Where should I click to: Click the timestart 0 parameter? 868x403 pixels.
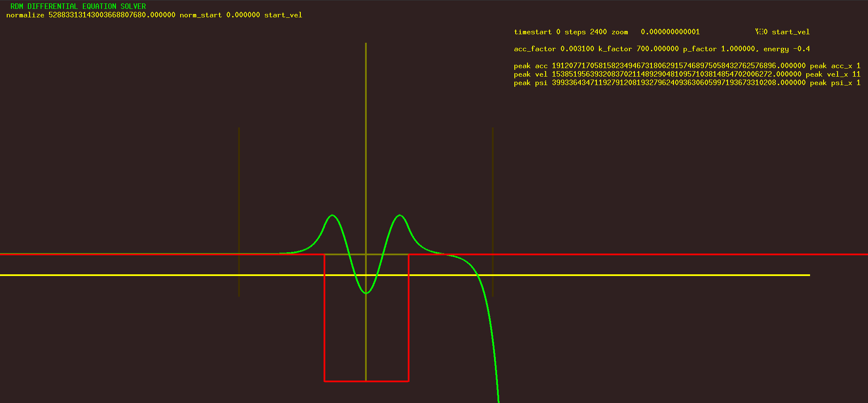pos(537,32)
